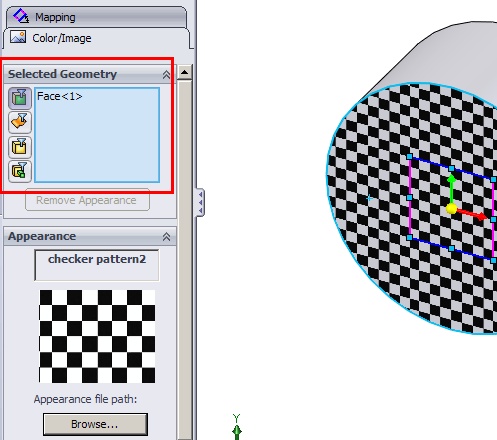This screenshot has height=440, width=497.
Task: Click the property panel vertical scrollbar track
Action: [x=185, y=260]
